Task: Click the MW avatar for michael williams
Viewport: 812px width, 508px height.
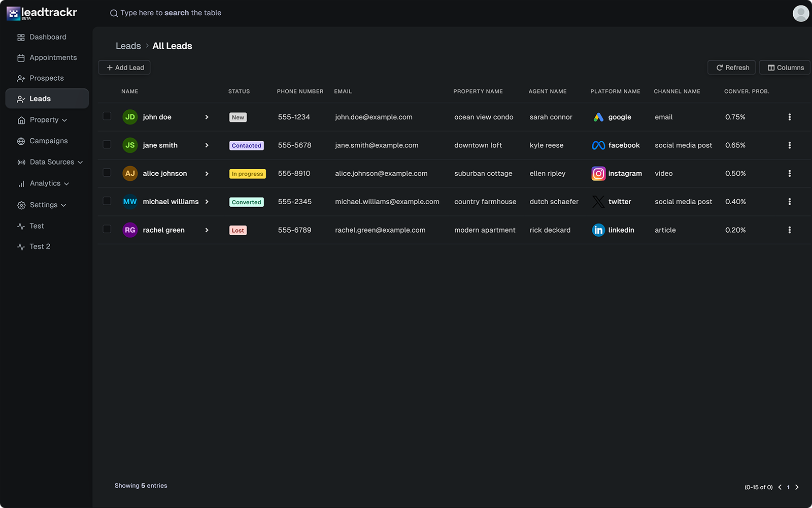Action: [130, 202]
